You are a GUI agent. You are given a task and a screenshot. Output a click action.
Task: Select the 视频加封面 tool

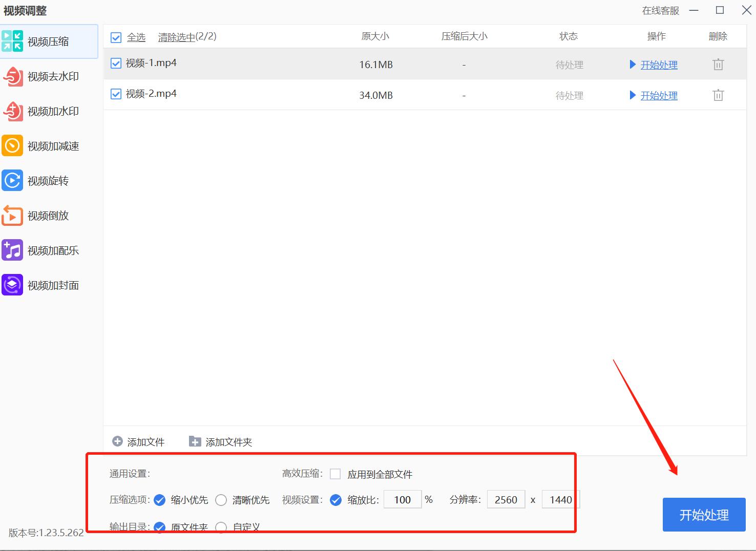point(48,285)
